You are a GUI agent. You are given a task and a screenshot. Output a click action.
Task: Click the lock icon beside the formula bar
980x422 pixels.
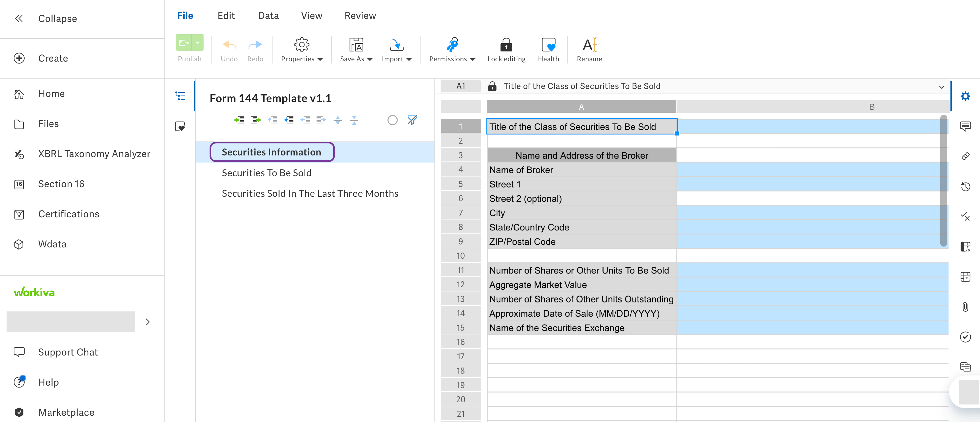pyautogui.click(x=492, y=86)
